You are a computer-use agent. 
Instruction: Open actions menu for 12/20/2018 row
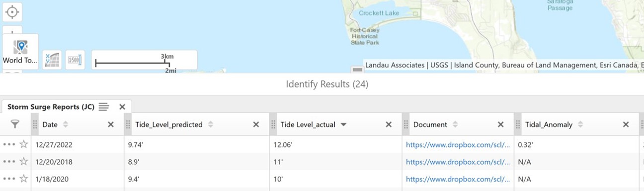[x=9, y=162]
